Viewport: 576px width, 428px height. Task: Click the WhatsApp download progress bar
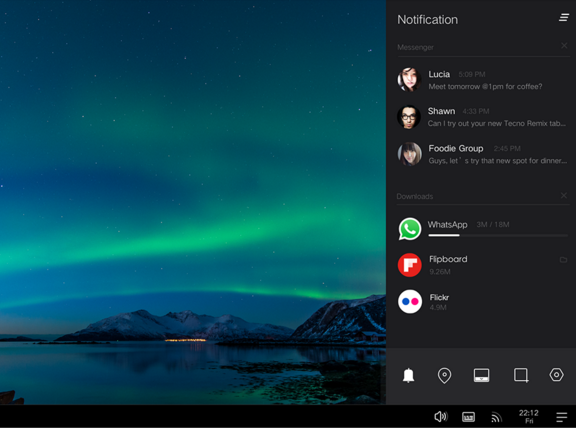coord(498,235)
